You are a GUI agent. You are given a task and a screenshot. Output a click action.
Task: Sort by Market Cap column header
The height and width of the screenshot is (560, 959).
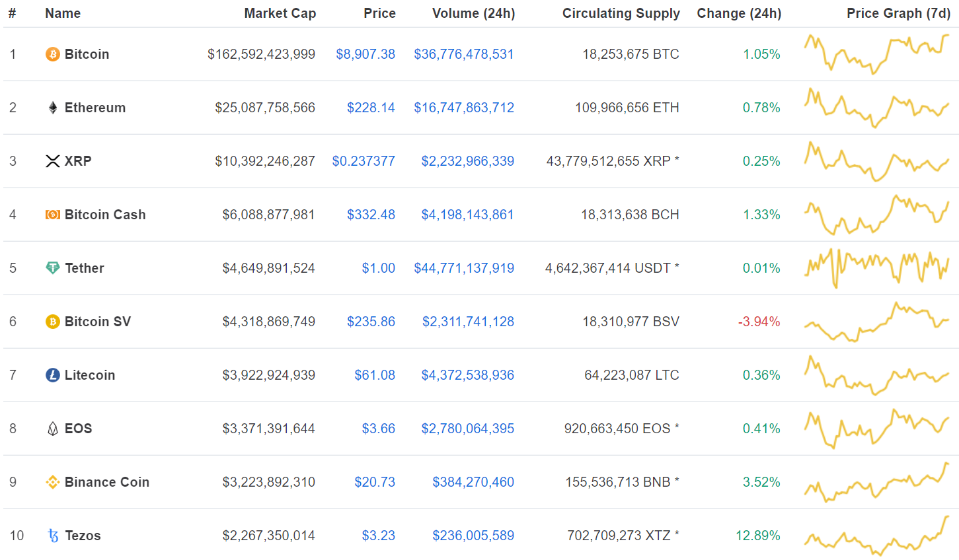tap(280, 13)
